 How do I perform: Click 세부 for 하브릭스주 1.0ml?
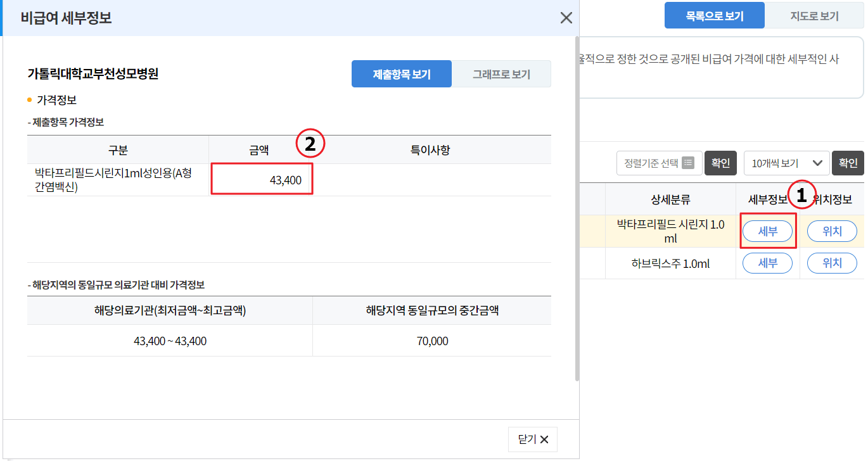767,263
